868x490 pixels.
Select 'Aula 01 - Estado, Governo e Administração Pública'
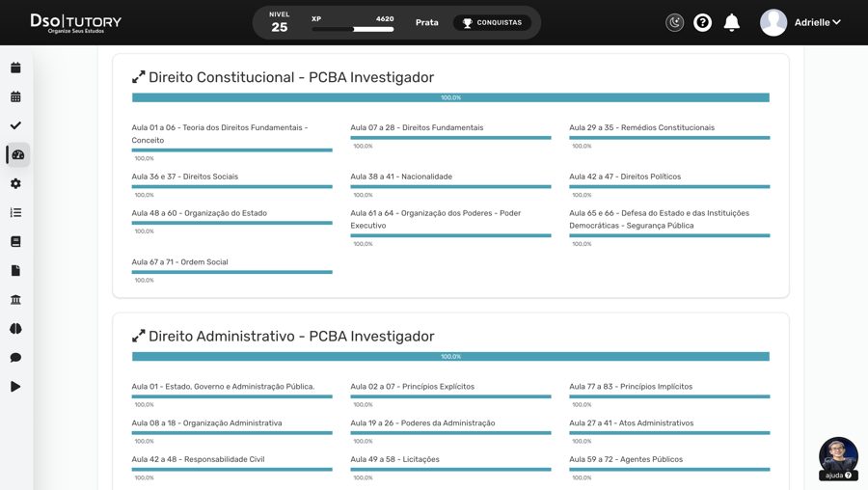click(x=223, y=387)
